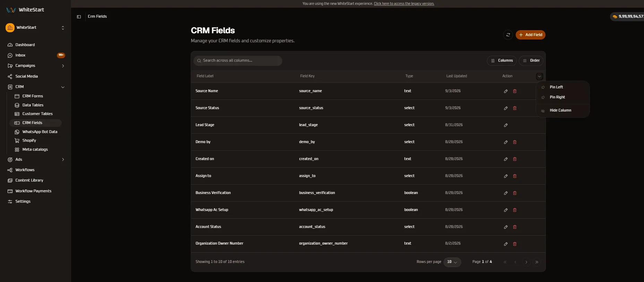This screenshot has width=644, height=282.
Task: Toggle the sidebar panel icon beside Crm Fields
Action: pos(79,17)
